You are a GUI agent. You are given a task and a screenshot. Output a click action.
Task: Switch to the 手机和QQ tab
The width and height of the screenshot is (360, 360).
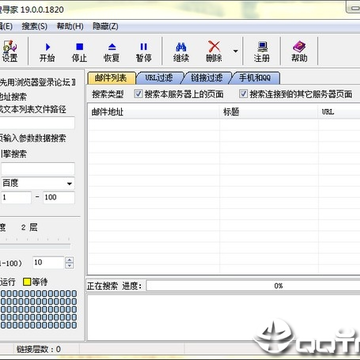pyautogui.click(x=255, y=78)
